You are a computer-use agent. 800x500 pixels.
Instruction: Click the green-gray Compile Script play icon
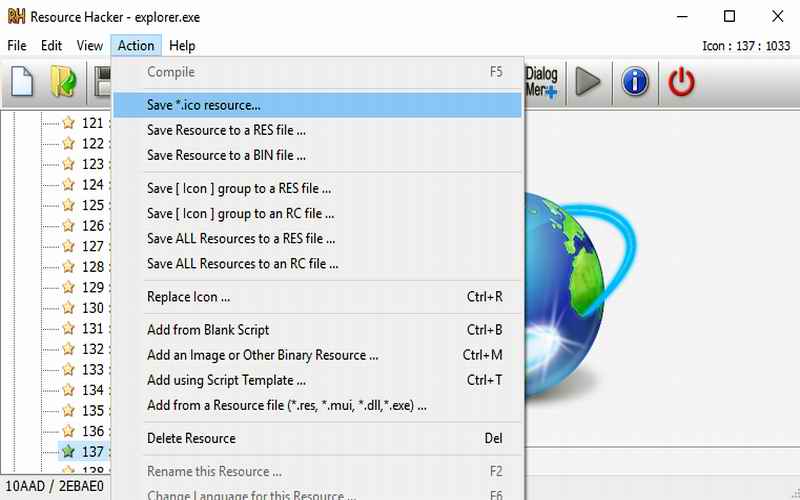tap(588, 82)
